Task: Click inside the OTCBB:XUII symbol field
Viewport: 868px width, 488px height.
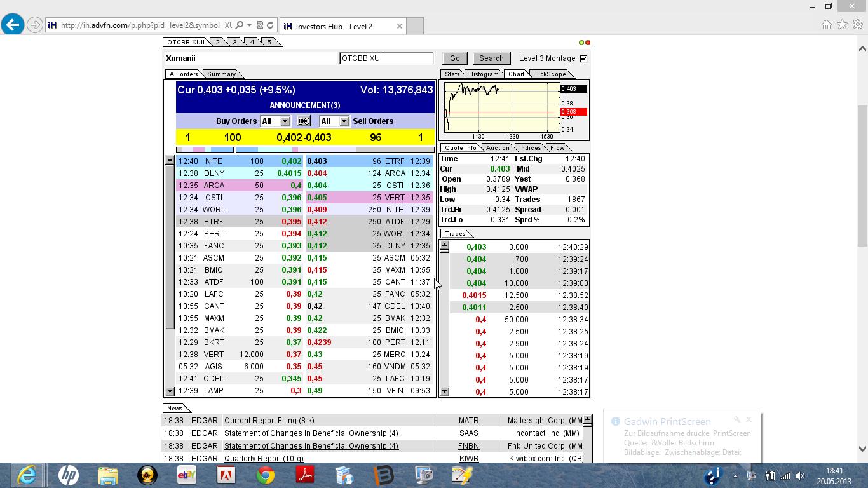Action: [x=386, y=58]
